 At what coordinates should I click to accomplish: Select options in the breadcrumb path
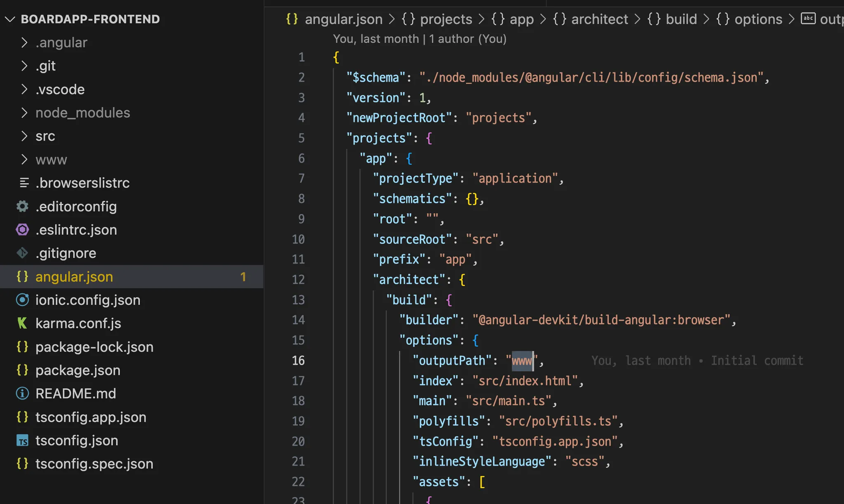(758, 19)
